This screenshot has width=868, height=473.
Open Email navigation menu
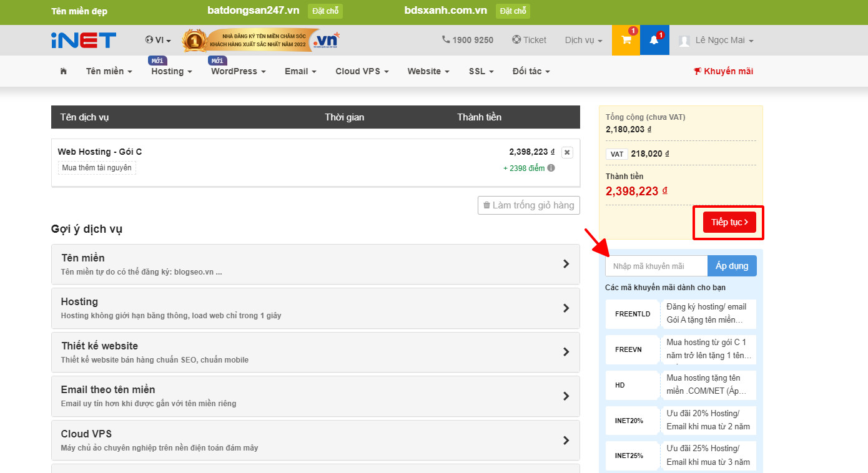click(x=300, y=71)
